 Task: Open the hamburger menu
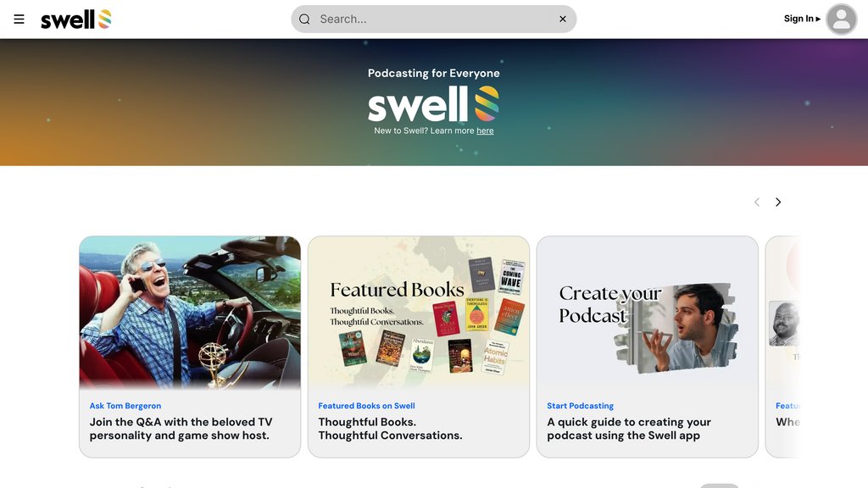coord(19,19)
